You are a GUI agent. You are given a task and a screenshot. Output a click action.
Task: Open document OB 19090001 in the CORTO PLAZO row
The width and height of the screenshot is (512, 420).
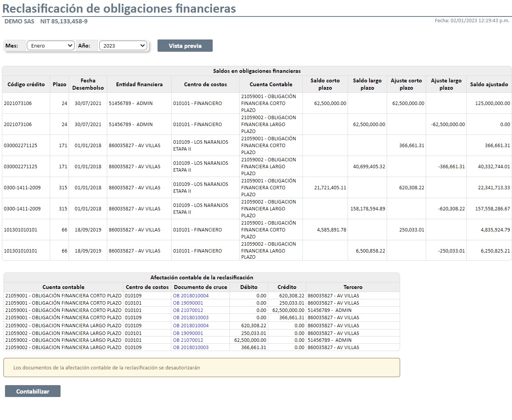click(188, 303)
